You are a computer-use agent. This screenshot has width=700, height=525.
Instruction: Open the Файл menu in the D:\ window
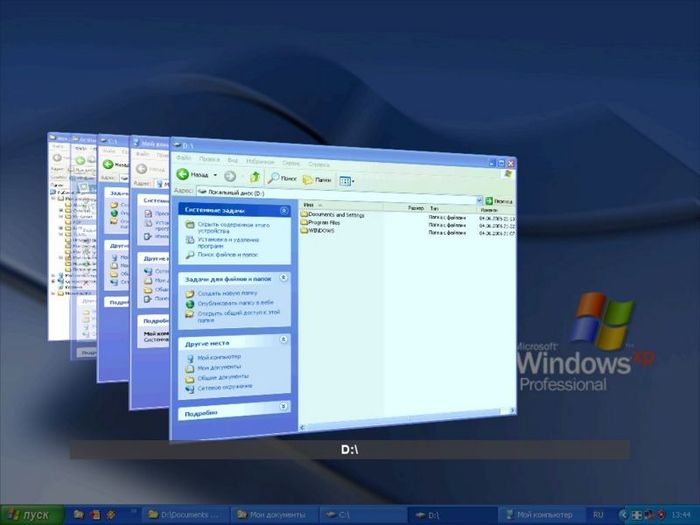[x=183, y=158]
